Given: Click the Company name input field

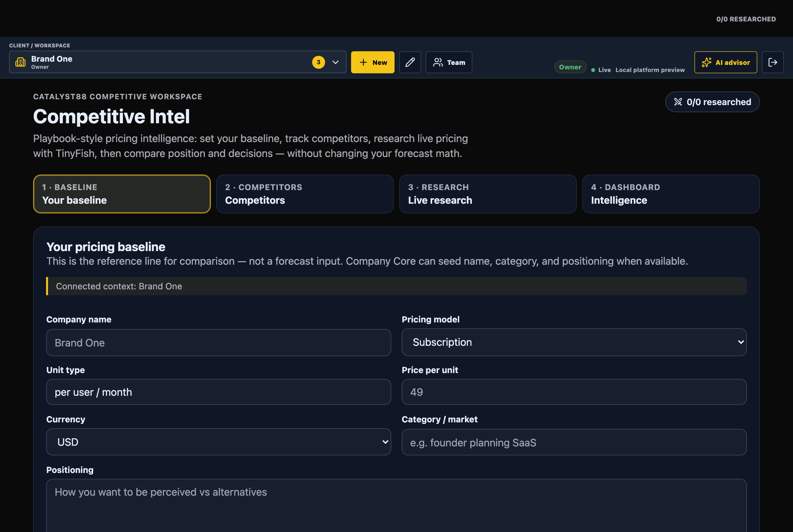Looking at the screenshot, I should point(218,342).
